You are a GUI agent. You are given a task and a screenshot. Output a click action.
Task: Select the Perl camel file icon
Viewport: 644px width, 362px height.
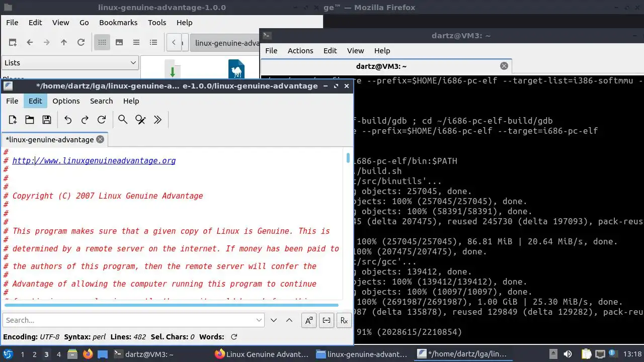[x=236, y=69]
